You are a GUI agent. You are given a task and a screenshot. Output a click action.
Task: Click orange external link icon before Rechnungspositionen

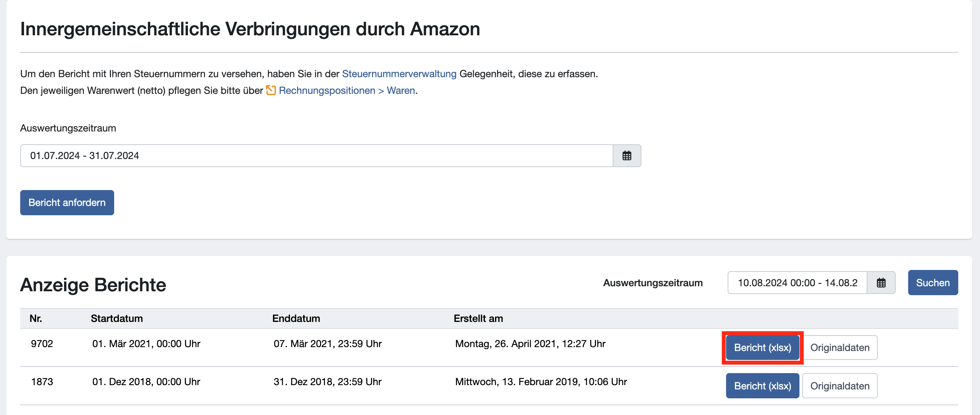pos(271,90)
